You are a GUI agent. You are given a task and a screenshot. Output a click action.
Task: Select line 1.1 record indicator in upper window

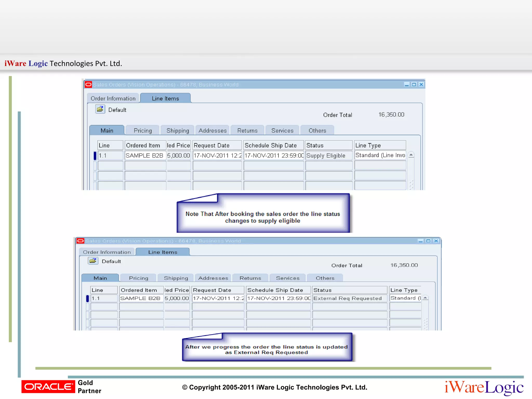(95, 156)
